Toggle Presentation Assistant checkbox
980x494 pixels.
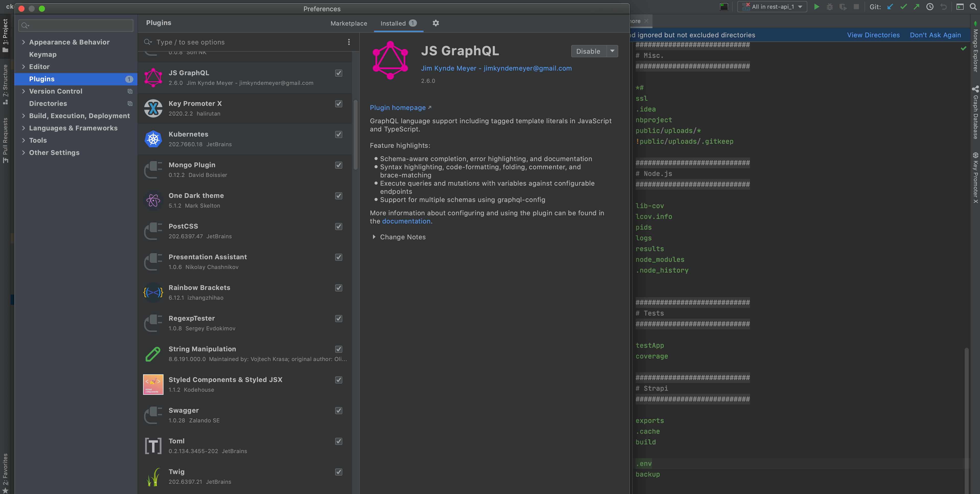pos(339,257)
